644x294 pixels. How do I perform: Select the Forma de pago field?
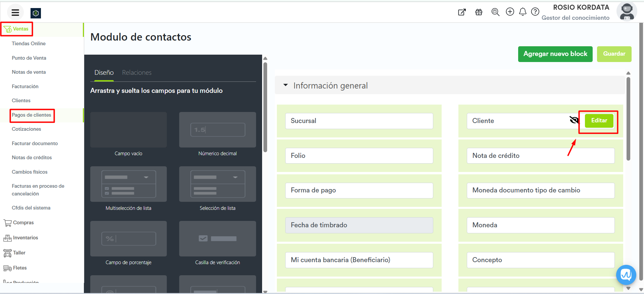pyautogui.click(x=359, y=190)
